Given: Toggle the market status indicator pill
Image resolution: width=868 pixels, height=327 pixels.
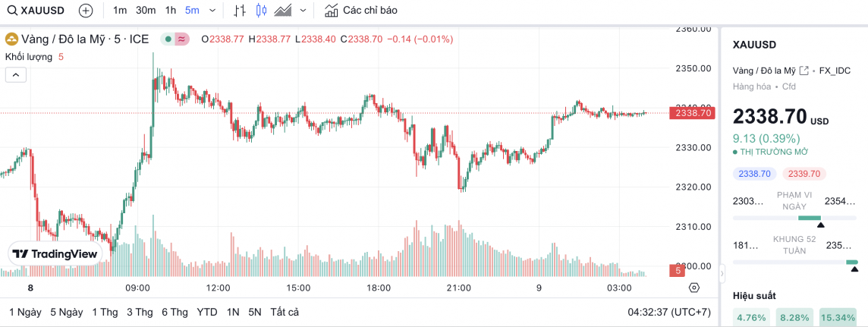Looking at the screenshot, I should [x=175, y=39].
